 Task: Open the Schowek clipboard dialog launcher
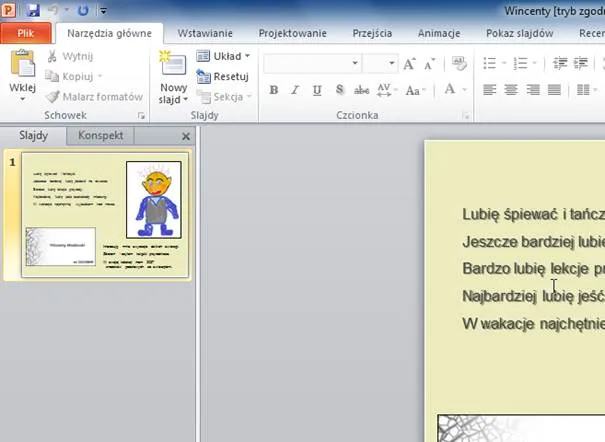(x=141, y=116)
